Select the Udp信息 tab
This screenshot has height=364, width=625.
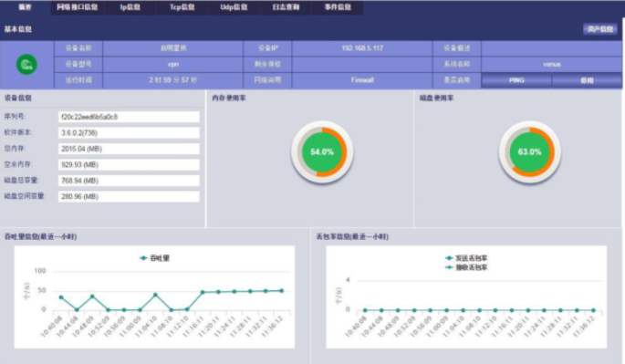tap(234, 7)
